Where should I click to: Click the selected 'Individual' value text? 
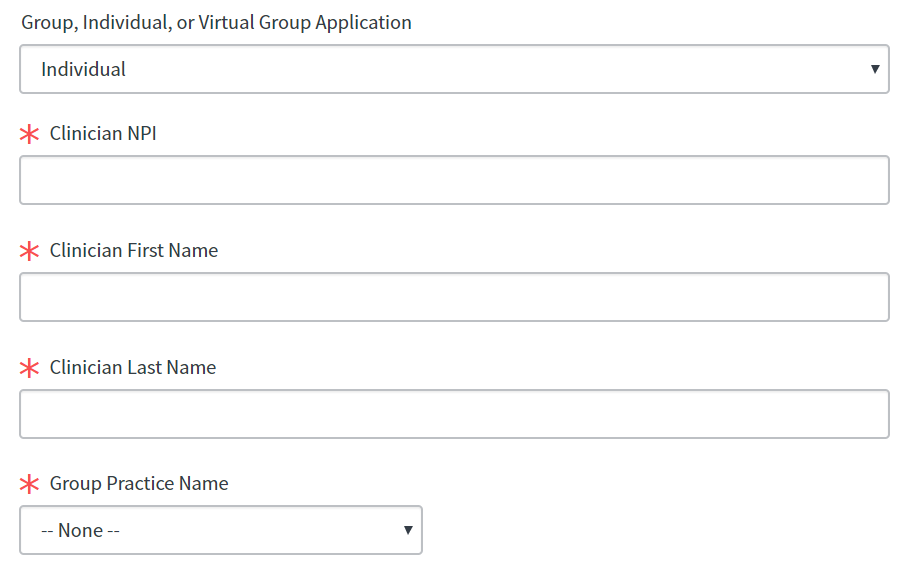pos(84,70)
